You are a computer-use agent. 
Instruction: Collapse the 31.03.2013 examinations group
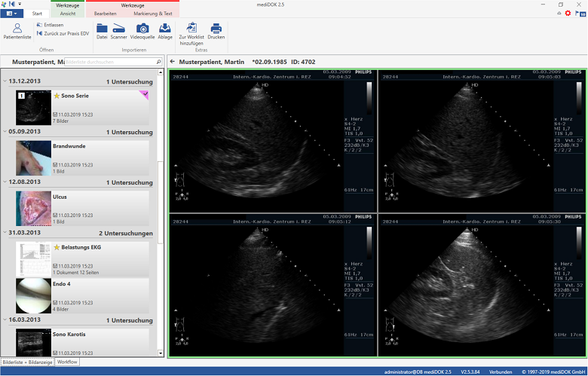tap(5, 234)
